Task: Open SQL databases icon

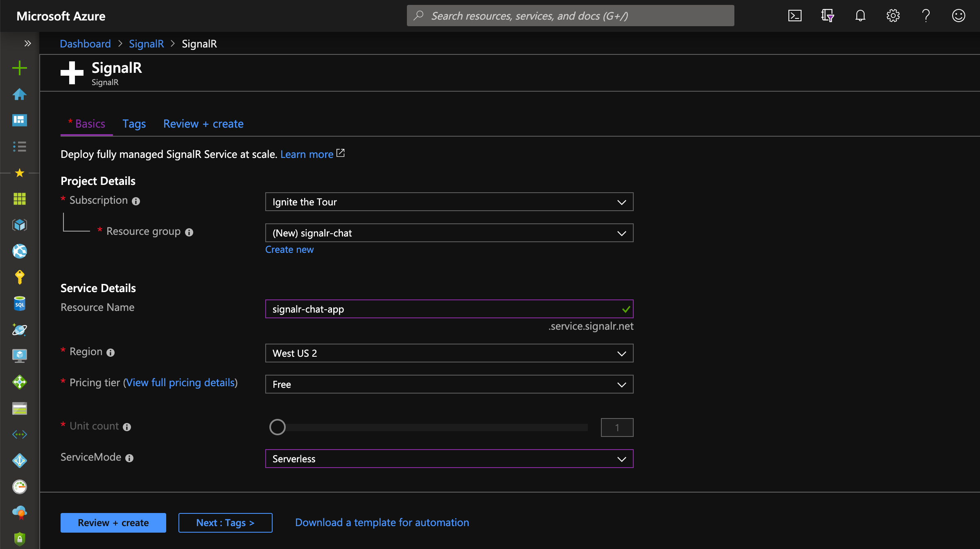Action: (20, 304)
